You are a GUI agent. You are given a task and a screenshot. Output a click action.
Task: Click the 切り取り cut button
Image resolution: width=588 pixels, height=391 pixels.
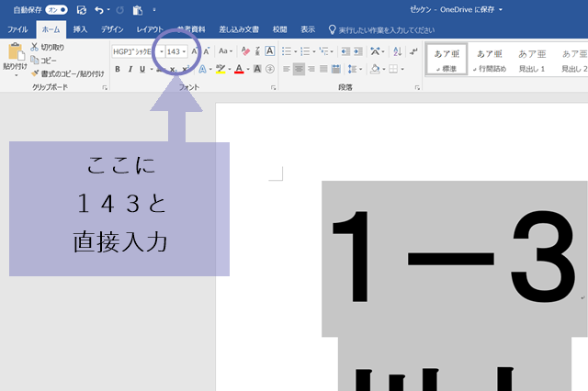[47, 47]
